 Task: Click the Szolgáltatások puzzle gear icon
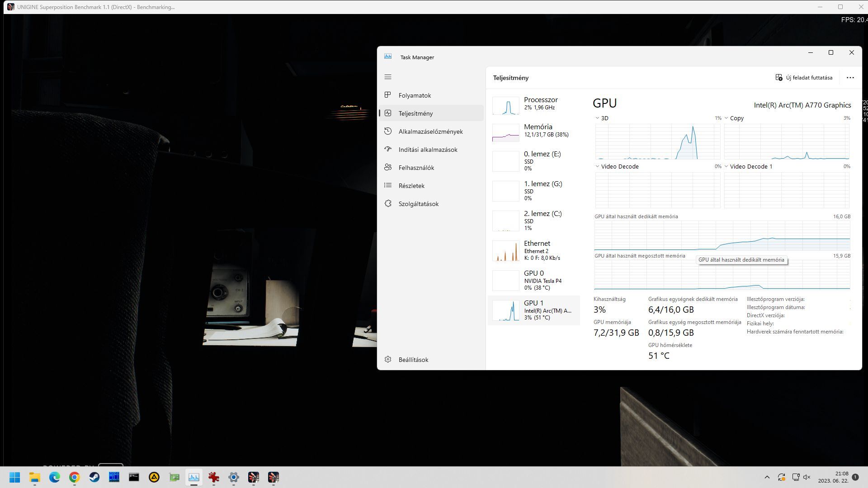pos(387,203)
